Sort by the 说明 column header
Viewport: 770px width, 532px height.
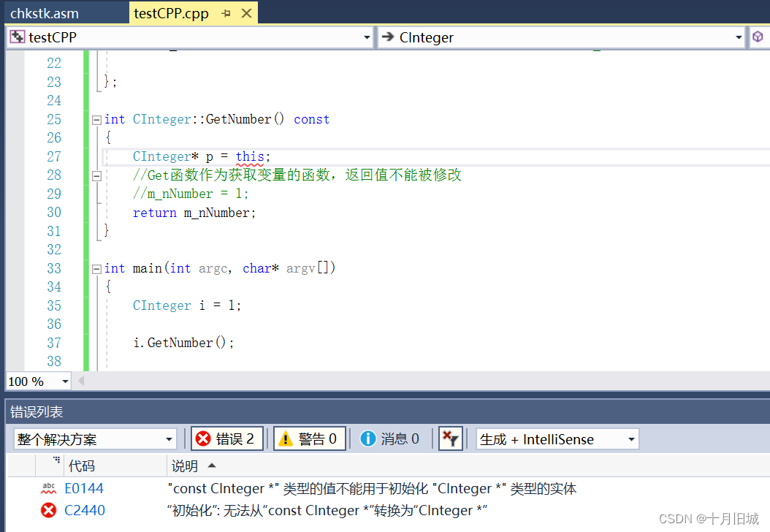[185, 465]
